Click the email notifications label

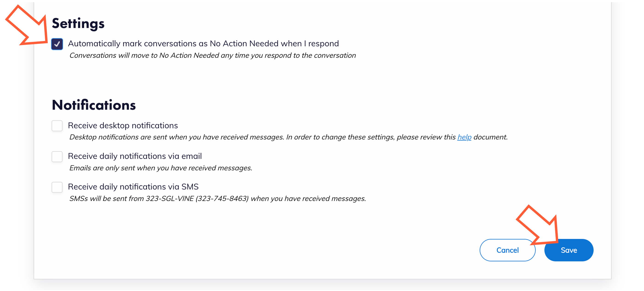[x=135, y=156]
